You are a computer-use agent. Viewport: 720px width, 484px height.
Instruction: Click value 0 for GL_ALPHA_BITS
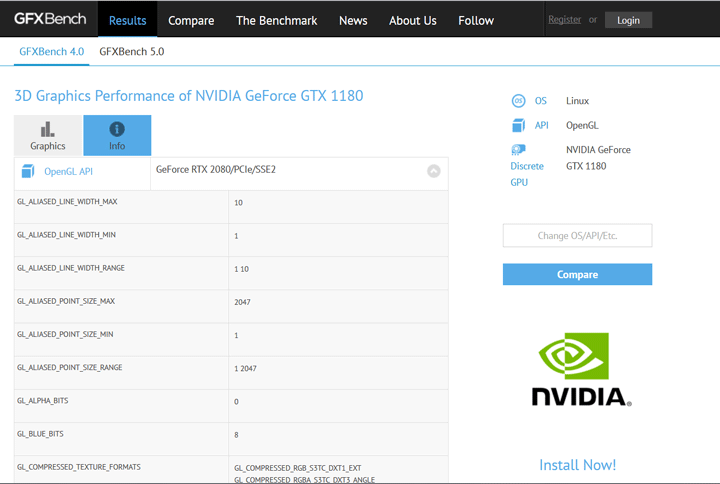pyautogui.click(x=236, y=402)
